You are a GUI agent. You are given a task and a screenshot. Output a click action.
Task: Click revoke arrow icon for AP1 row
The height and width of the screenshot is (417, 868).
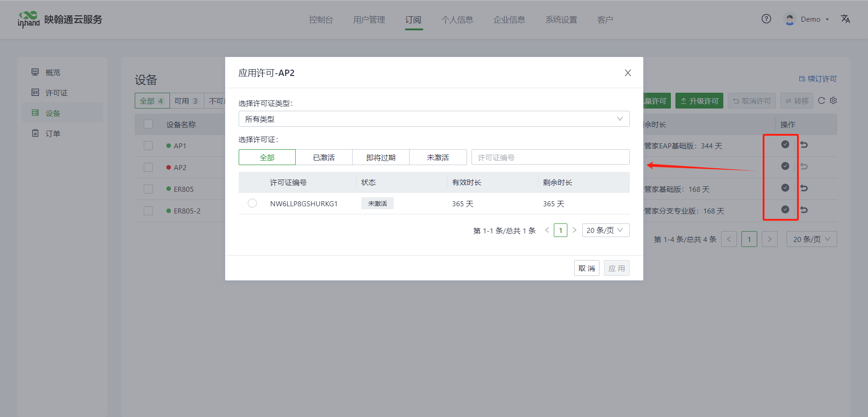pyautogui.click(x=804, y=145)
